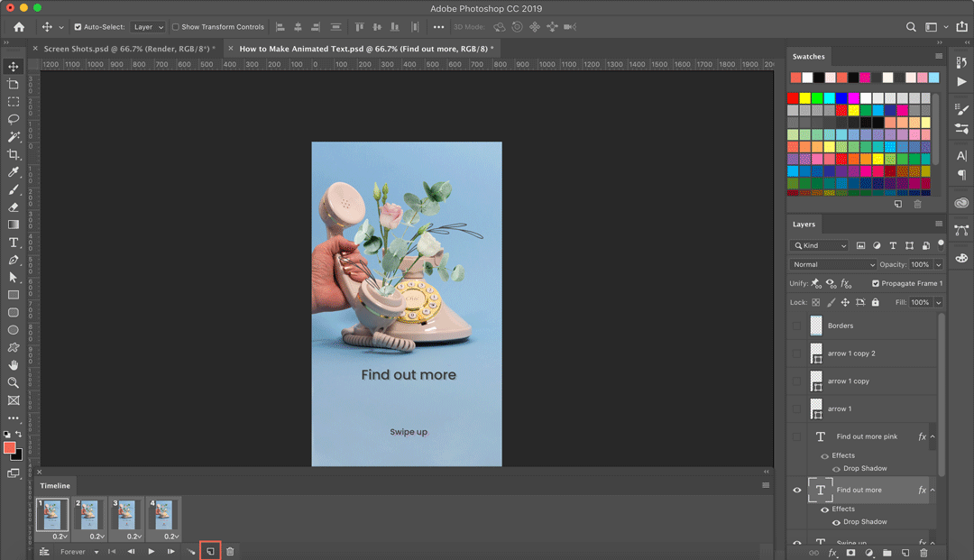Select the Move tool

click(13, 67)
